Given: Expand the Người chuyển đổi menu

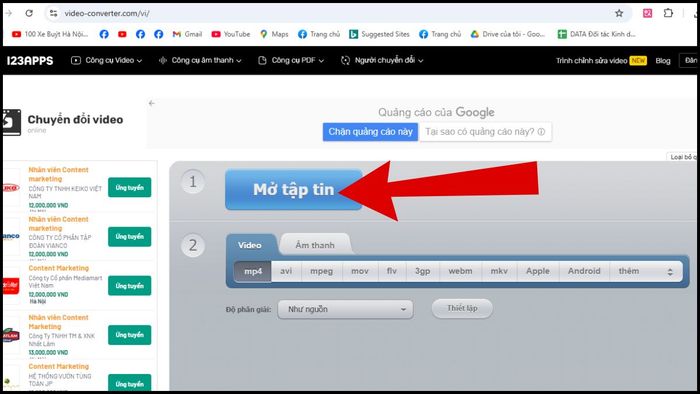Looking at the screenshot, I should [382, 60].
